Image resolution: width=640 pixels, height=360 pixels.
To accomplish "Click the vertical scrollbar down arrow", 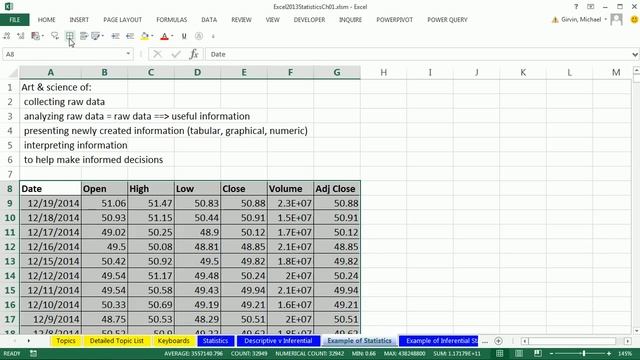I will [x=636, y=331].
